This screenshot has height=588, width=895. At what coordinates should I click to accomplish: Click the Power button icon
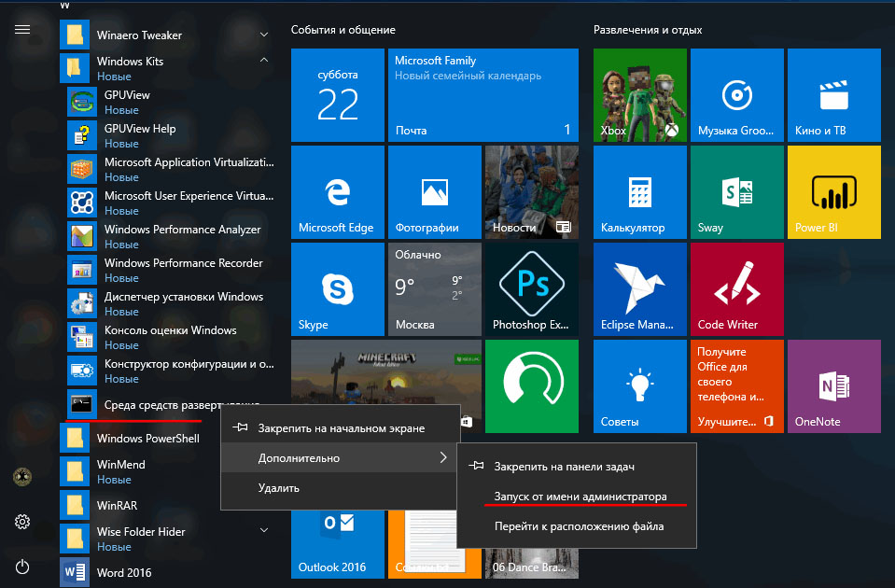coord(22,567)
